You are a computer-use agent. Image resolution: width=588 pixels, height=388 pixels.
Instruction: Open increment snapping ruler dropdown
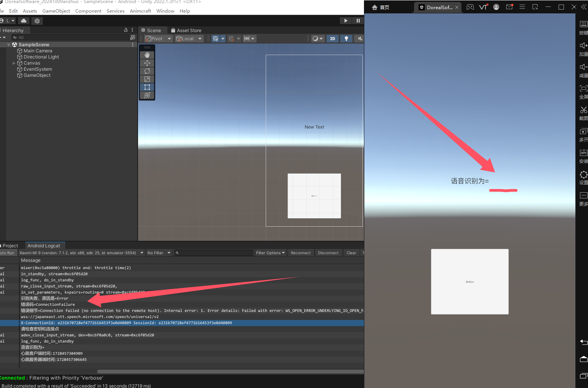point(249,39)
